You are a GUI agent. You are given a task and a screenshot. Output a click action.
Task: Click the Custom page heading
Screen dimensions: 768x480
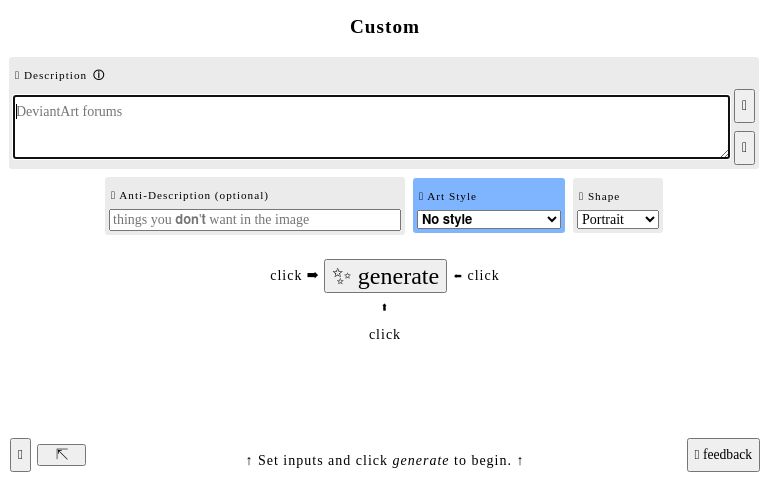[x=384, y=27]
